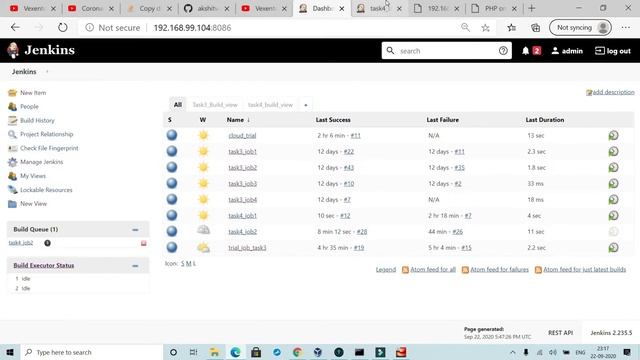Open the task4_job2 job in table
Image resolution: width=640 pixels, height=360 pixels.
point(242,231)
